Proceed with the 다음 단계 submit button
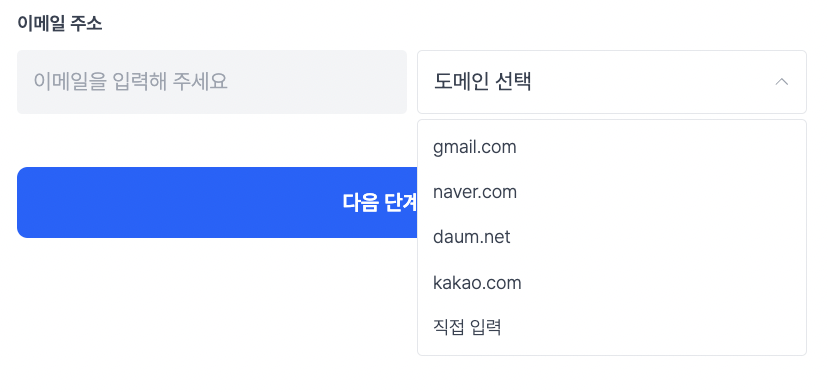This screenshot has width=828, height=392. 217,202
